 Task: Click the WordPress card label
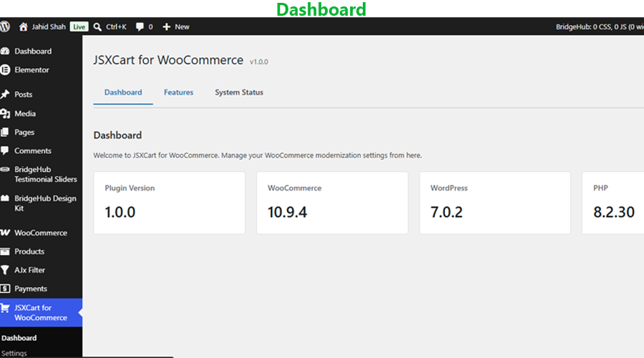point(449,188)
